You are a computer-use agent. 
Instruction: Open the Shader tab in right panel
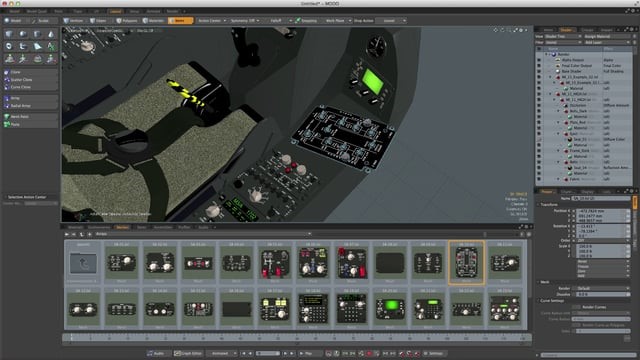pyautogui.click(x=566, y=30)
